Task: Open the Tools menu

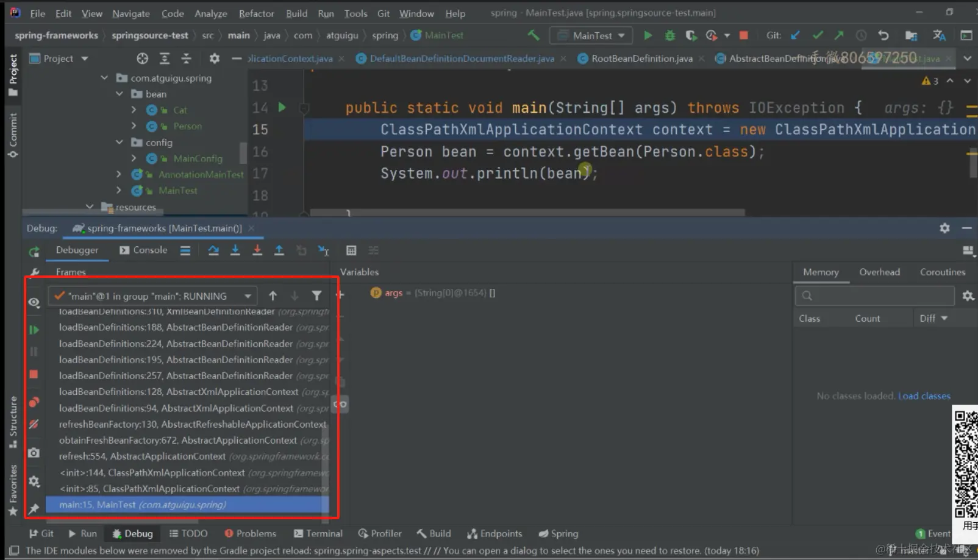Action: coord(355,13)
